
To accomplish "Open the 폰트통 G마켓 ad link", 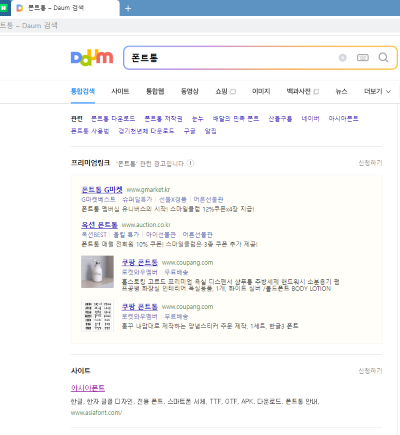I will coord(102,190).
